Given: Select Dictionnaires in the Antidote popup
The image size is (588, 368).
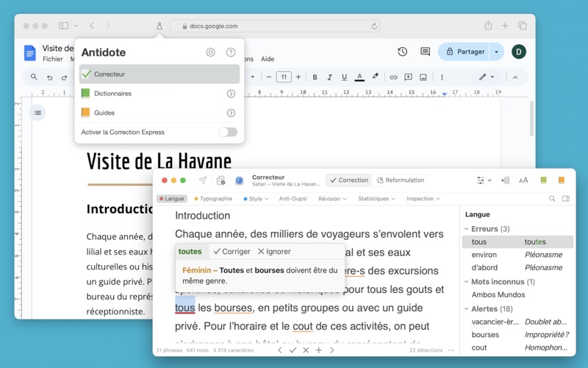Looking at the screenshot, I should 159,93.
